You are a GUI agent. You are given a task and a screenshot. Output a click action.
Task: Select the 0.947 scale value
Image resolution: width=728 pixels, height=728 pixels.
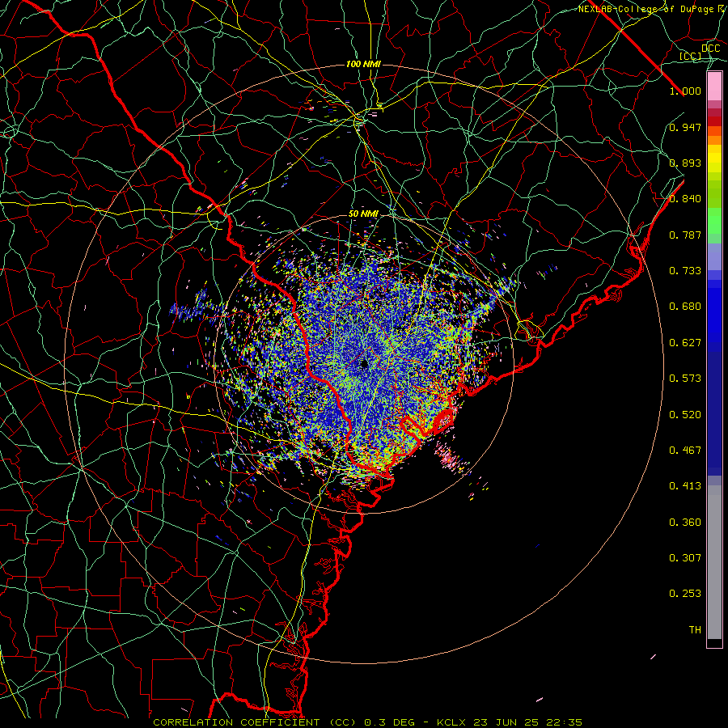click(685, 127)
